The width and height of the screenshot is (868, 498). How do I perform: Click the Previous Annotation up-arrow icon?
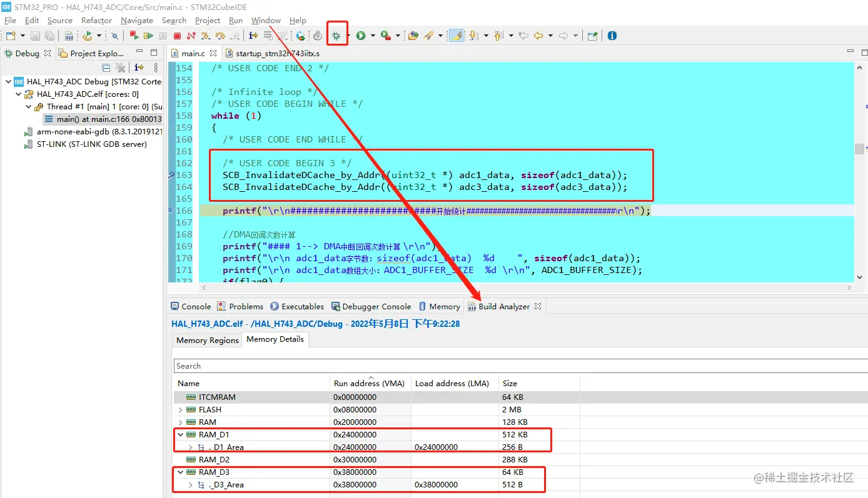coord(498,36)
